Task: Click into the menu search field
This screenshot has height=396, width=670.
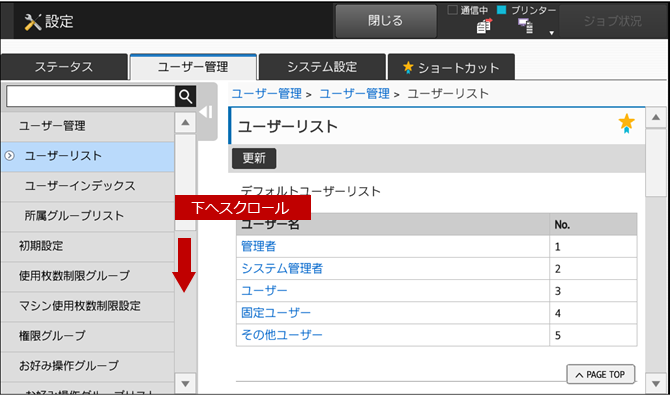Action: coord(91,97)
